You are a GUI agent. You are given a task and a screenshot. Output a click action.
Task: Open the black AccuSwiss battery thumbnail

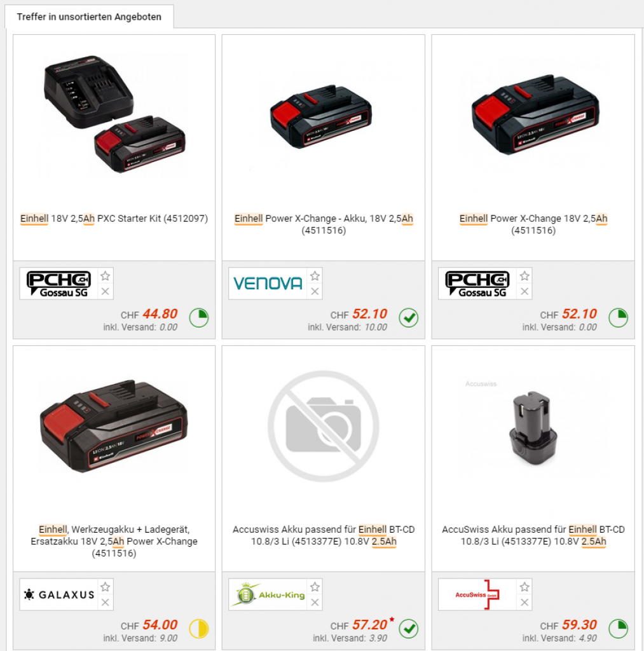[x=533, y=428]
